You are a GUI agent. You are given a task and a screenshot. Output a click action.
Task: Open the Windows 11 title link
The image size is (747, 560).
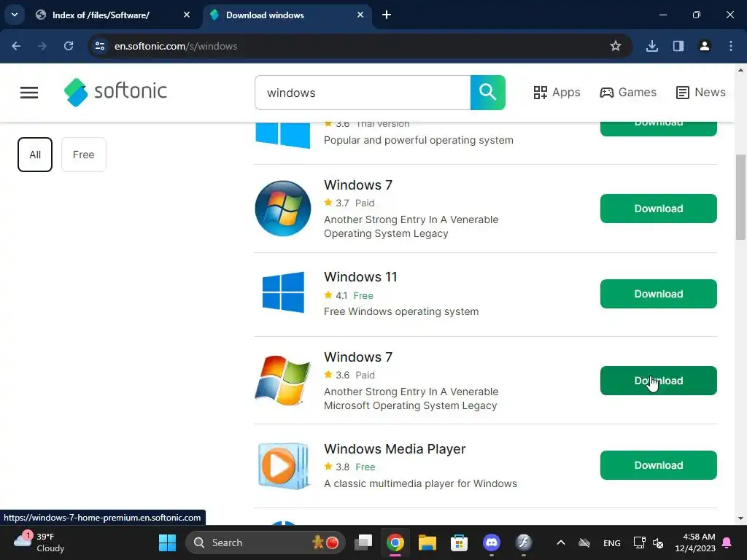pos(360,277)
